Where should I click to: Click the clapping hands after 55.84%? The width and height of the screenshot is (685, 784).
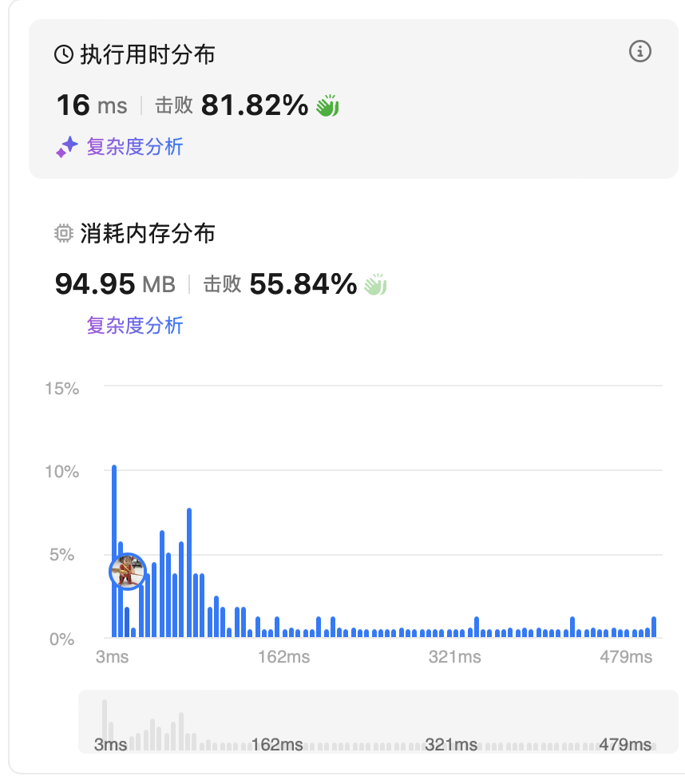pos(376,284)
